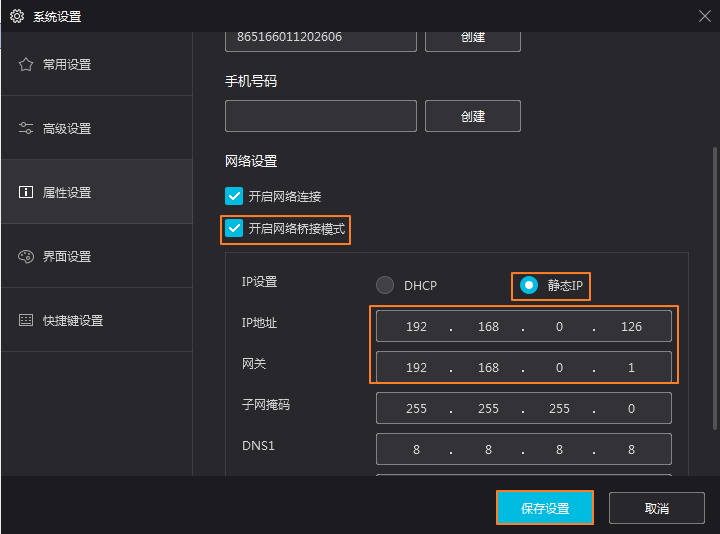720x534 pixels.
Task: Click the gear icon in title bar
Action: coord(16,16)
